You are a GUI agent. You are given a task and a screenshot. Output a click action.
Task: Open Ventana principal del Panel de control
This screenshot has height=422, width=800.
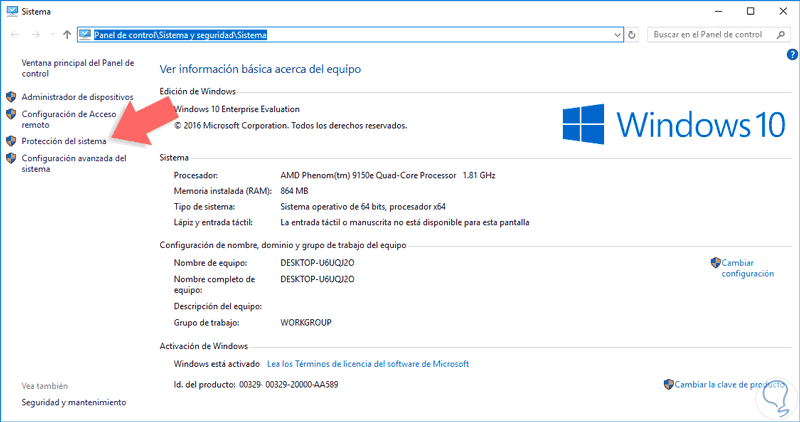78,68
